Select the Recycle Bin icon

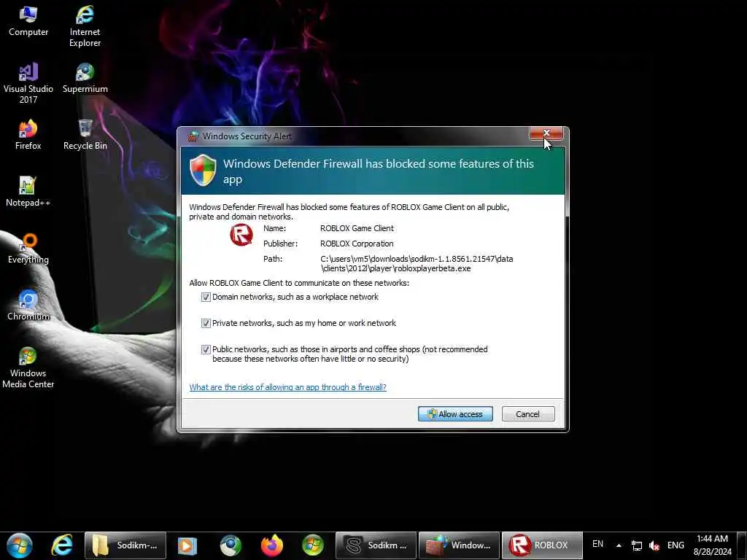(85, 135)
